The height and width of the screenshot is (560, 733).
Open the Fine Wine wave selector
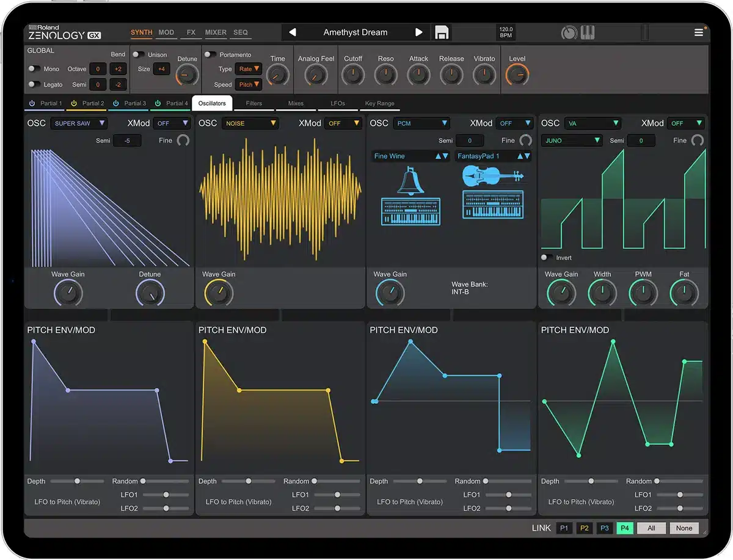[x=411, y=156]
